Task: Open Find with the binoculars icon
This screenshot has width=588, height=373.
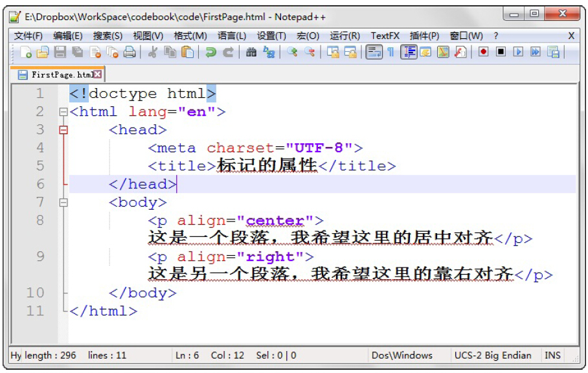Action: [x=251, y=52]
